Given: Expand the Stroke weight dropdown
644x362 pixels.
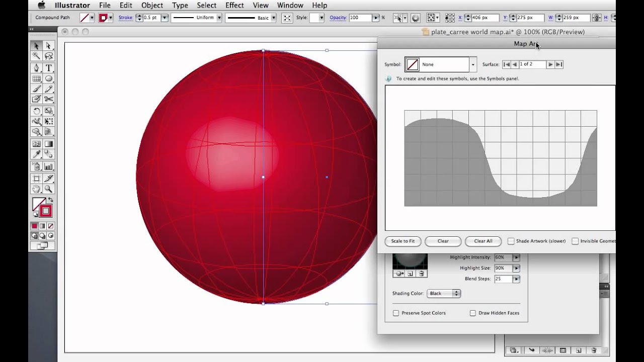Looking at the screenshot, I should [x=165, y=18].
